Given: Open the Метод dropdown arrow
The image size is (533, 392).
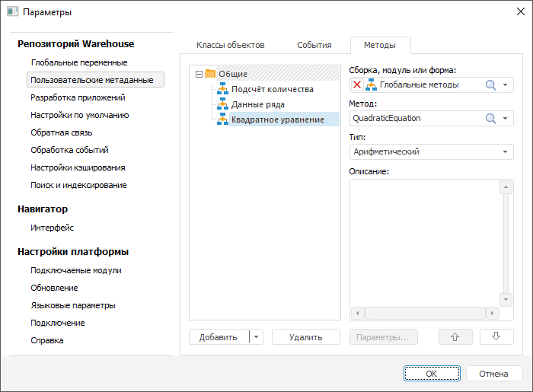Looking at the screenshot, I should (506, 118).
